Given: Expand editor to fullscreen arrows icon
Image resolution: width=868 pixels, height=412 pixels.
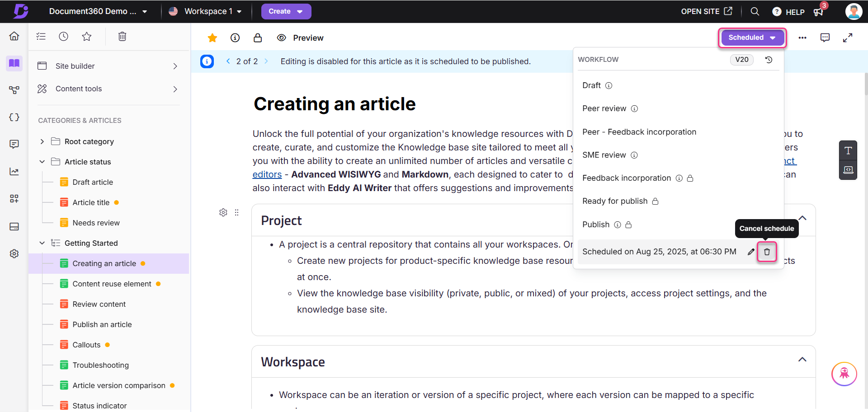Looking at the screenshot, I should 848,38.
